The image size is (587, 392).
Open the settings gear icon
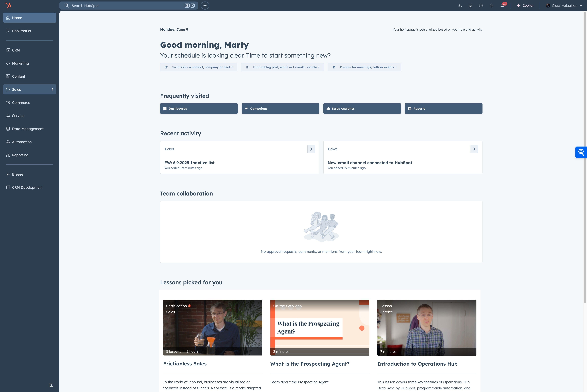click(491, 6)
